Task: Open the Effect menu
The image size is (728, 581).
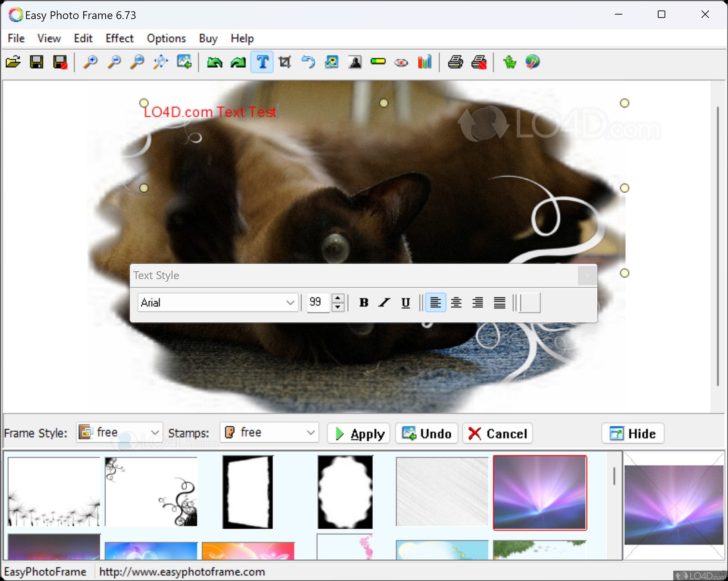Action: click(x=119, y=38)
